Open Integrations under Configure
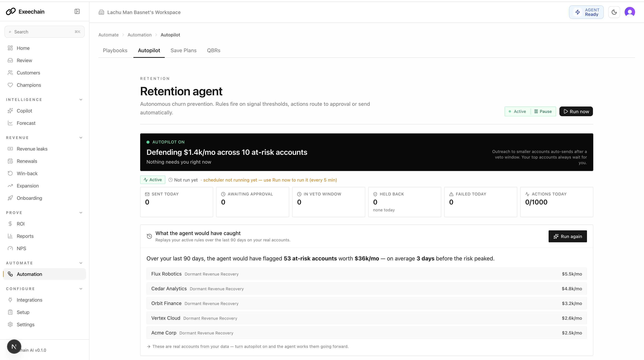The image size is (644, 360). point(45,300)
